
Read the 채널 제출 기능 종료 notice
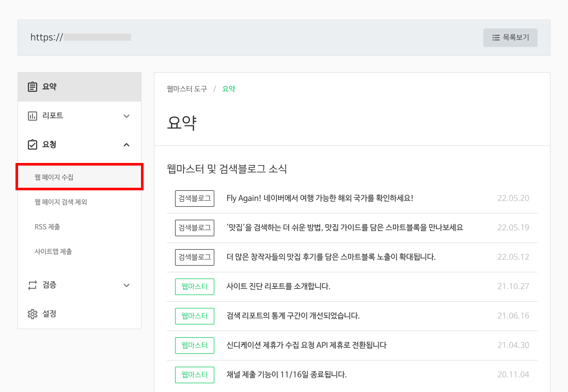click(287, 374)
